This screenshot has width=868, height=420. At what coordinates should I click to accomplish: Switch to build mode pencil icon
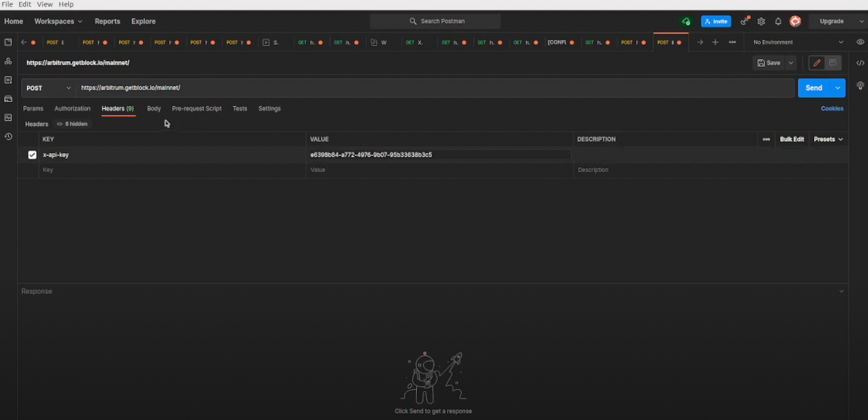pyautogui.click(x=817, y=63)
